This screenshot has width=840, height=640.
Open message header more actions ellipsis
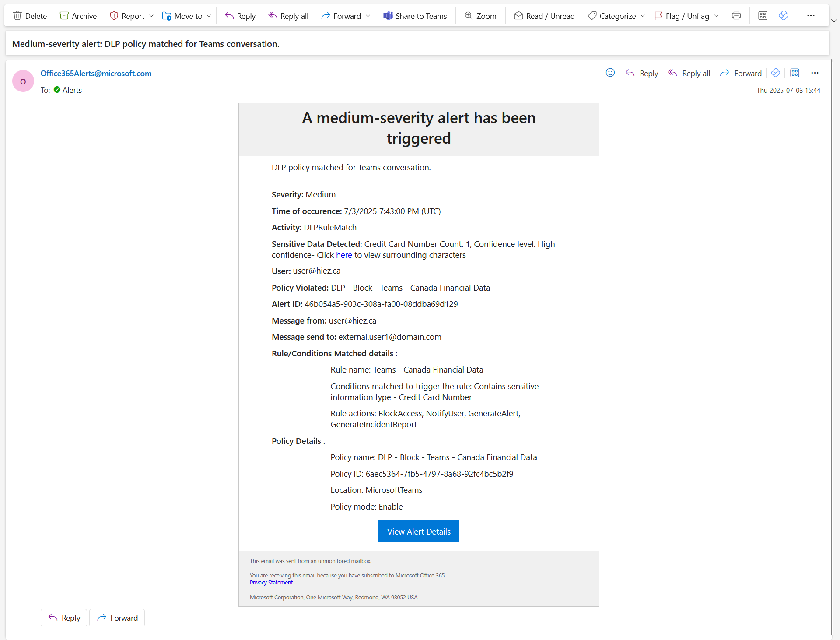coord(815,73)
